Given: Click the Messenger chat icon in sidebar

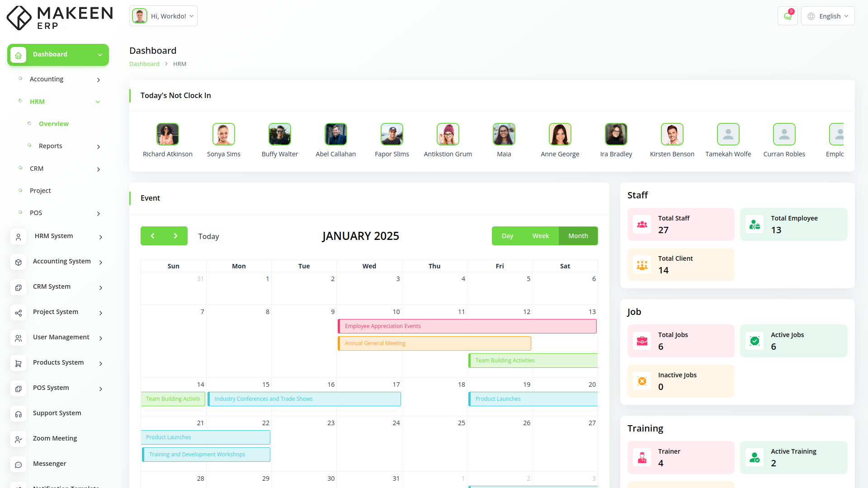Looking at the screenshot, I should 19,465.
